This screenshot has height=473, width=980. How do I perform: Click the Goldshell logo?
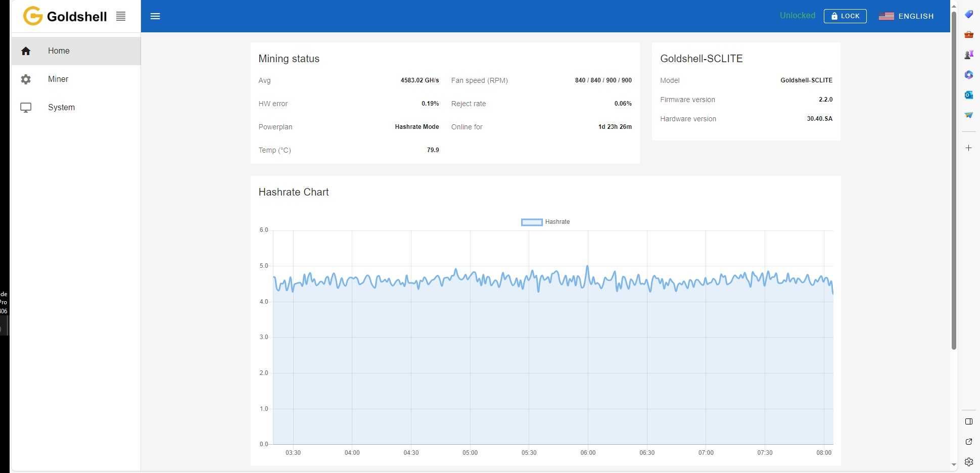click(x=65, y=16)
